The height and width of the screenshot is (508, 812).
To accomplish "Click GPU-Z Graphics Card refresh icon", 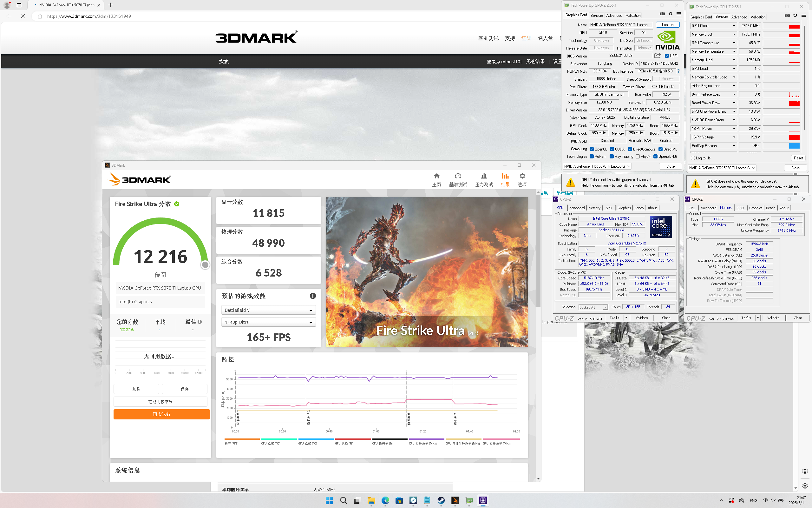I will tap(670, 14).
